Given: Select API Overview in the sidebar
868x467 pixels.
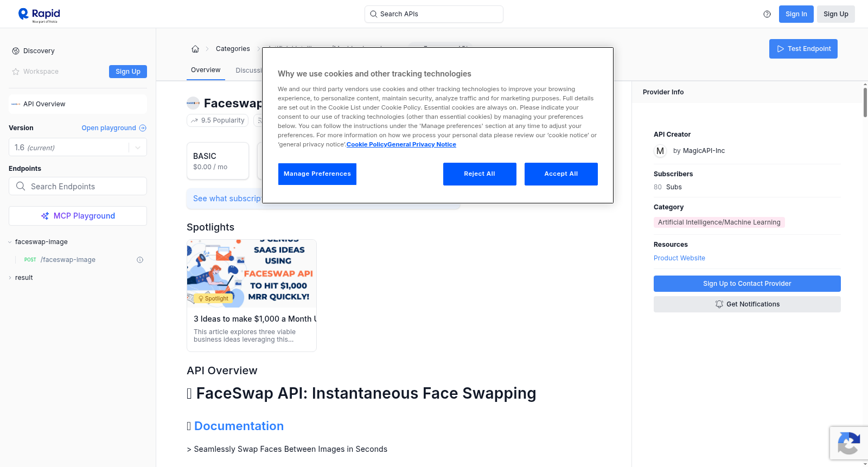Looking at the screenshot, I should click(x=78, y=104).
